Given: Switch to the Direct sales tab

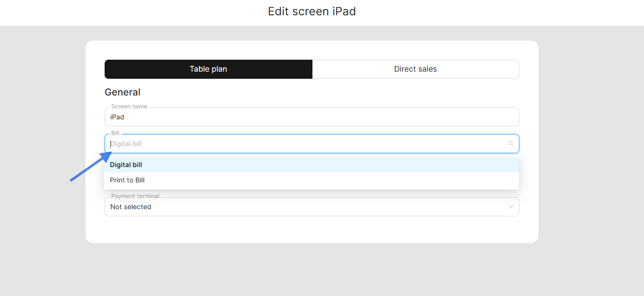Looking at the screenshot, I should [415, 69].
